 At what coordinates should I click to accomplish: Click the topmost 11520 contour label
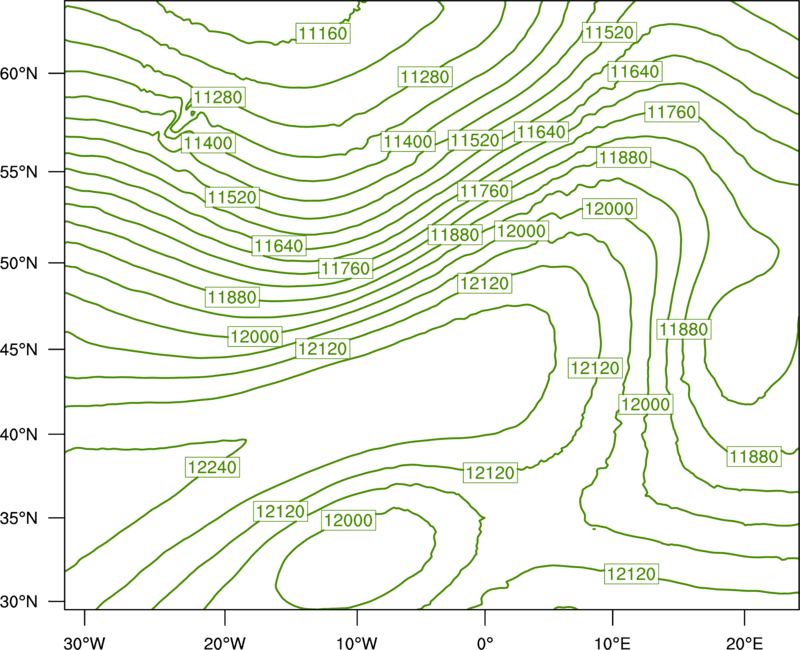(x=609, y=32)
